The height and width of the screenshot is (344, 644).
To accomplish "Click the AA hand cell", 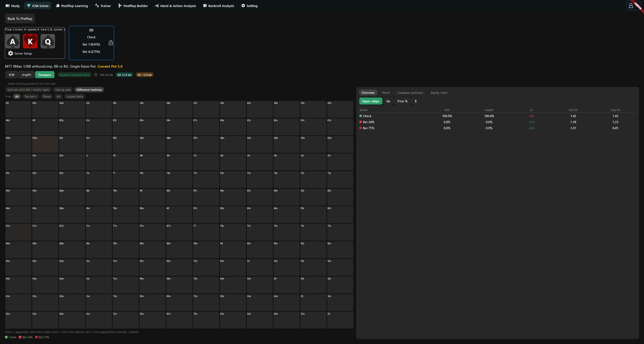I will click(x=18, y=109).
